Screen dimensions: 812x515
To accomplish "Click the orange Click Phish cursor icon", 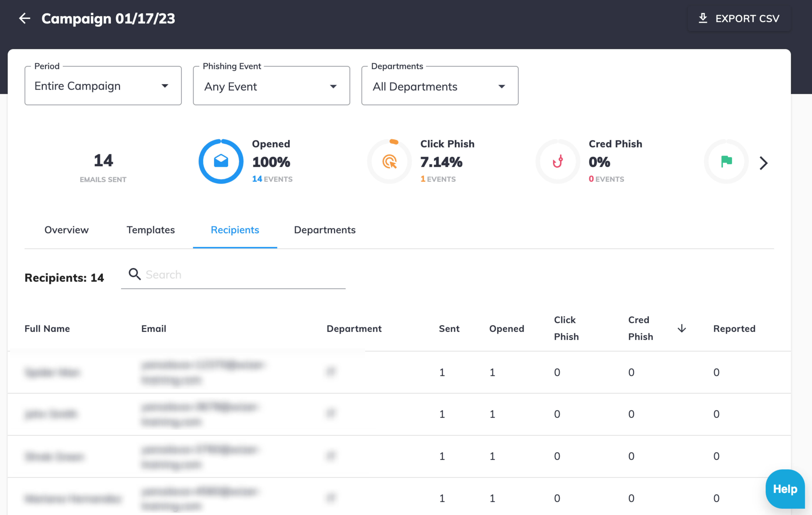I will pos(390,161).
